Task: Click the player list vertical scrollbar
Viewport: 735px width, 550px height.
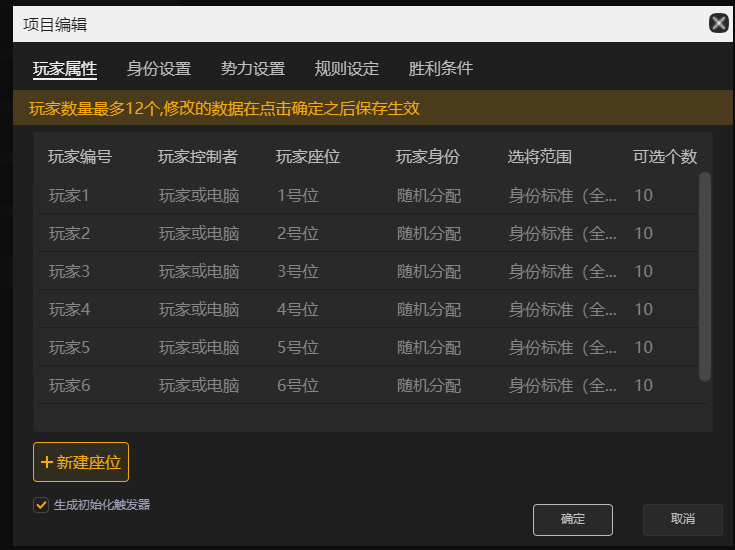Action: 705,277
